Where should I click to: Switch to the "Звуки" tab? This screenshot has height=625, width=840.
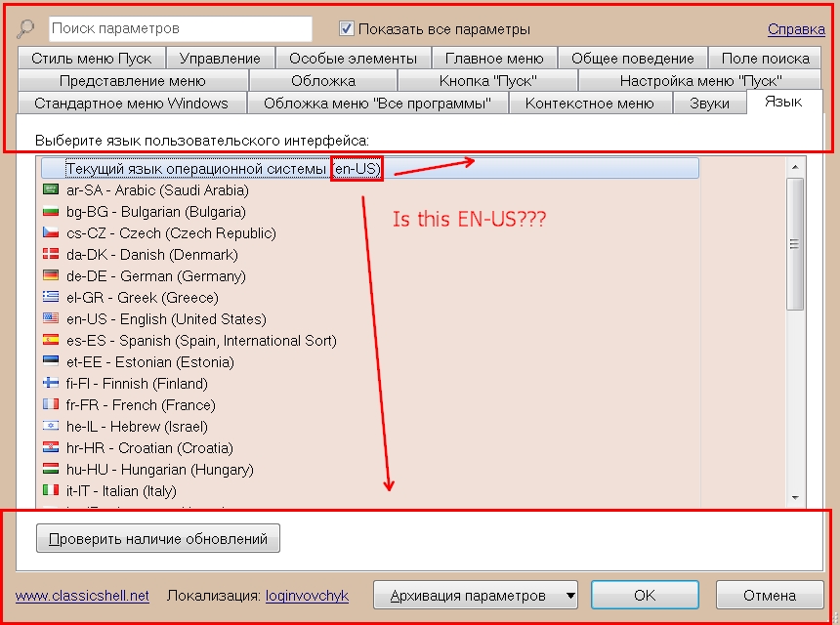[x=709, y=104]
